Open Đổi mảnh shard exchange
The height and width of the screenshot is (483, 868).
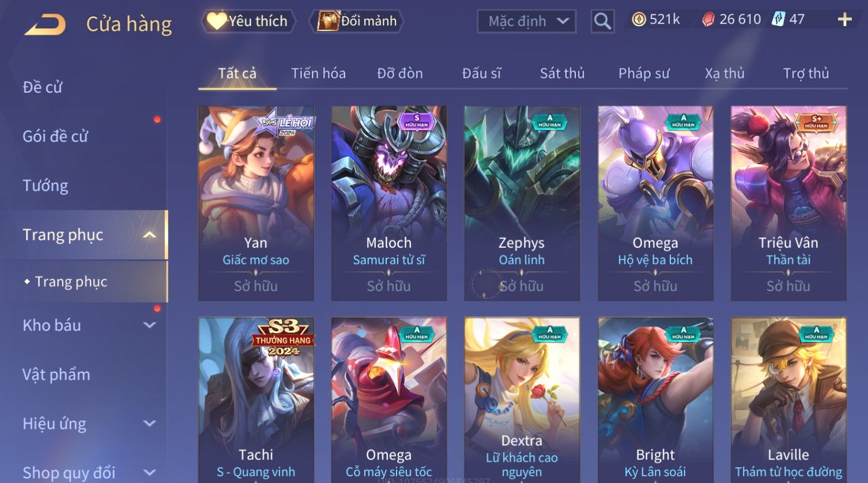click(357, 21)
